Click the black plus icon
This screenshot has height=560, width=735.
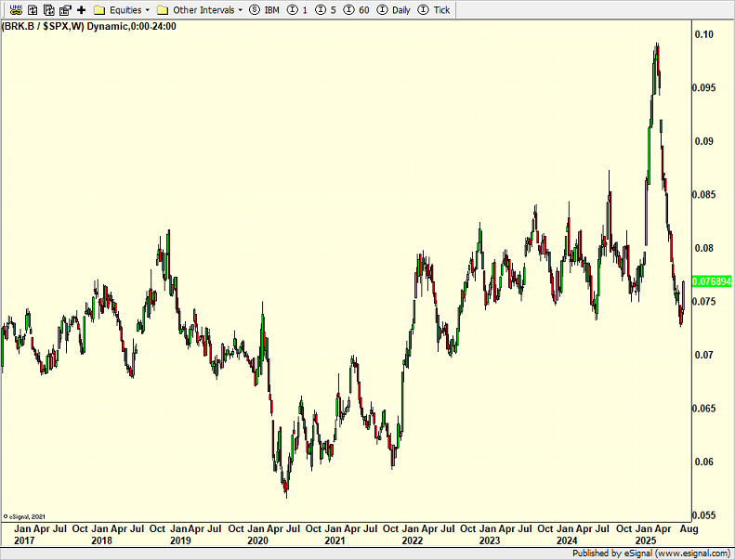click(x=82, y=9)
